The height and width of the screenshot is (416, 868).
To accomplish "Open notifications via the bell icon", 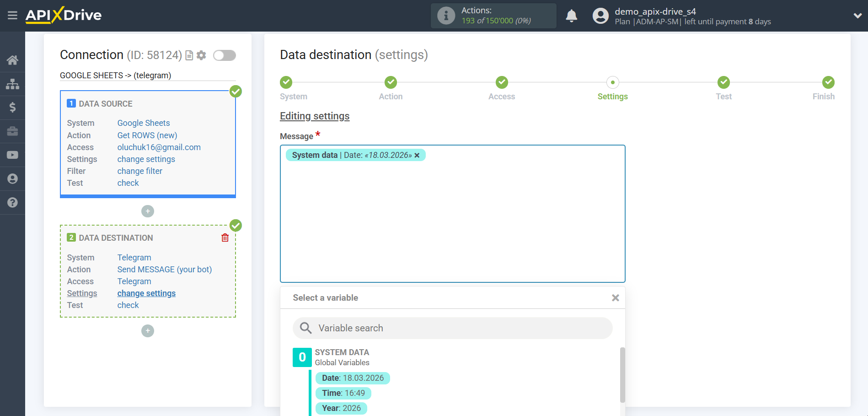I will (x=571, y=15).
